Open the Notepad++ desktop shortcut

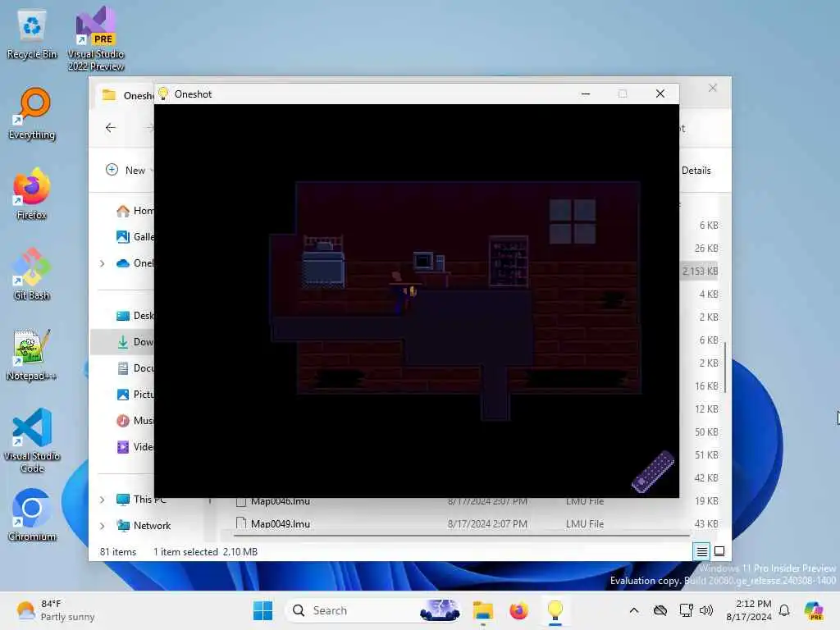tap(32, 354)
